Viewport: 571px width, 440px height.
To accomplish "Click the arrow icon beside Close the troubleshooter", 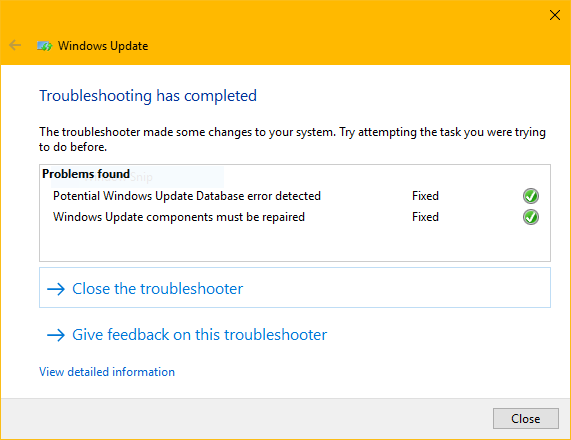I will pyautogui.click(x=56, y=289).
